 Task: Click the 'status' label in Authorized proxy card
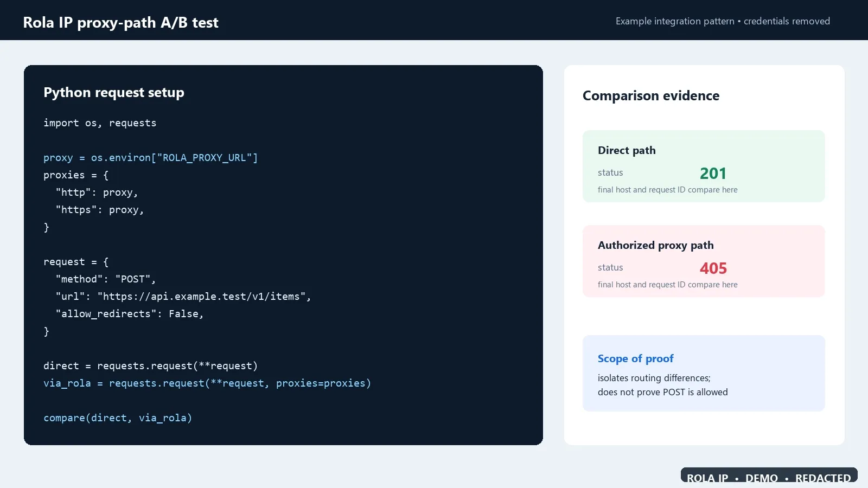[x=610, y=267]
